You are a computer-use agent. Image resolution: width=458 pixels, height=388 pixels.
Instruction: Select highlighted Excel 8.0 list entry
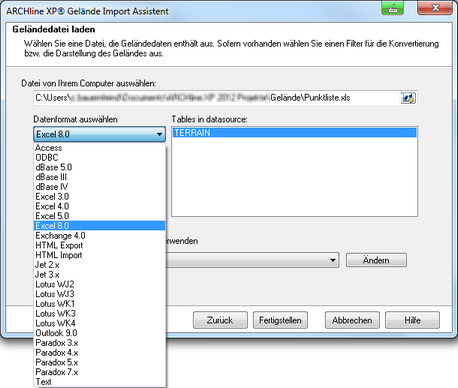(100, 226)
